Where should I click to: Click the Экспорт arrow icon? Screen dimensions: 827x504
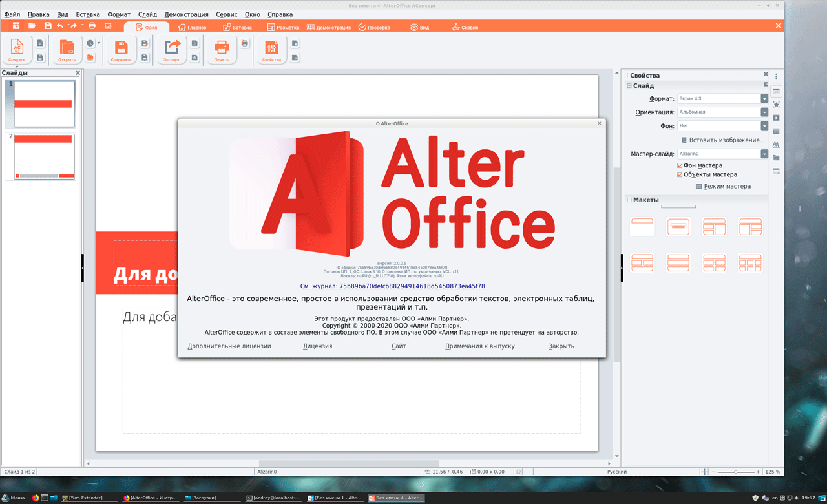172,48
